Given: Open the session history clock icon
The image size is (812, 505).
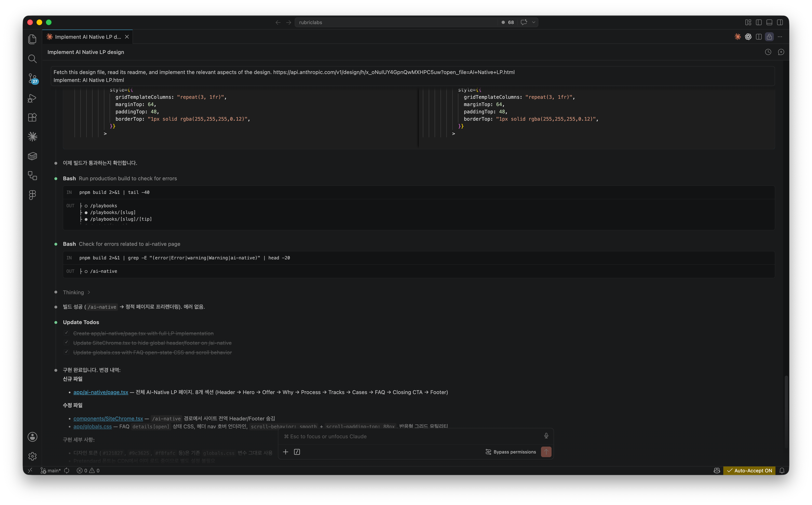Looking at the screenshot, I should (x=768, y=52).
